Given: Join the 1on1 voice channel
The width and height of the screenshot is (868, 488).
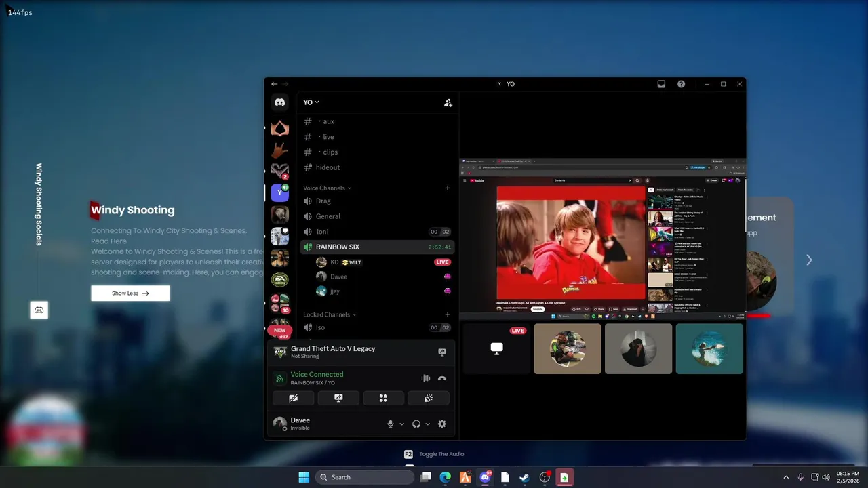Looking at the screenshot, I should [377, 232].
